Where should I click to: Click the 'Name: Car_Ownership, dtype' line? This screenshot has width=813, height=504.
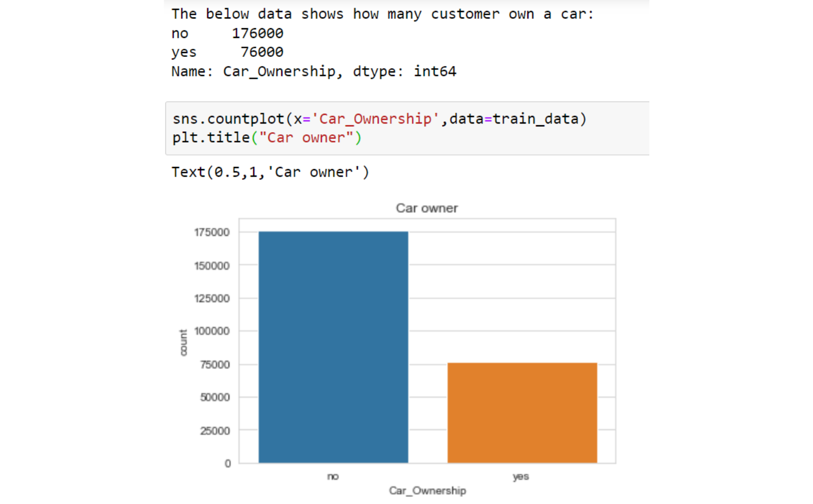pos(314,72)
